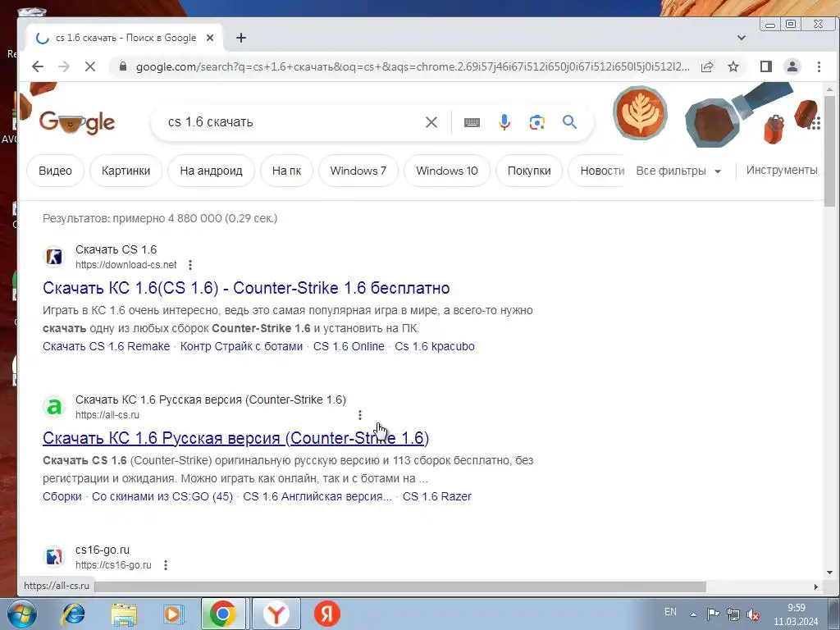Open more options for all-cs.ru result
Screen dimensions: 840x630
360,414
